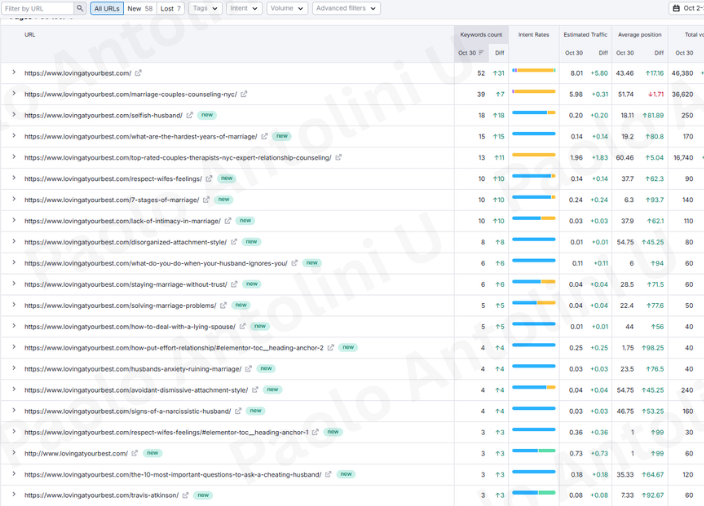
Task: Open the Volume filter dropdown
Action: pyautogui.click(x=288, y=8)
